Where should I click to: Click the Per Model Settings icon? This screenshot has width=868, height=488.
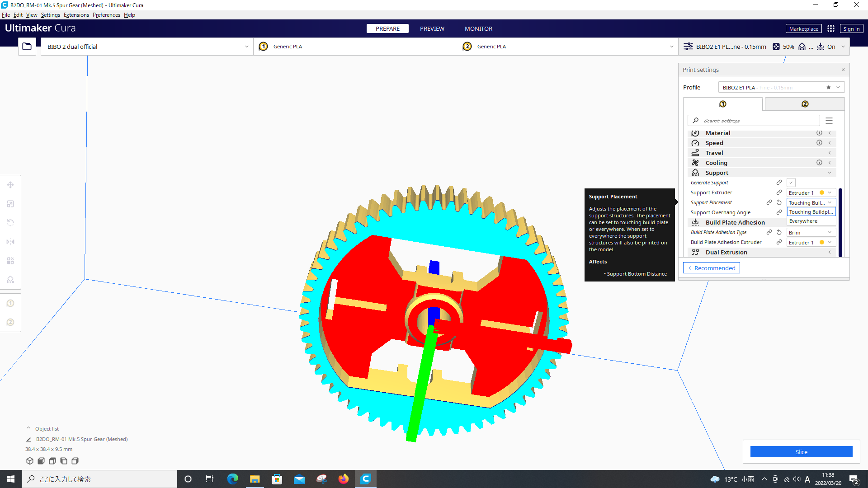(10, 260)
